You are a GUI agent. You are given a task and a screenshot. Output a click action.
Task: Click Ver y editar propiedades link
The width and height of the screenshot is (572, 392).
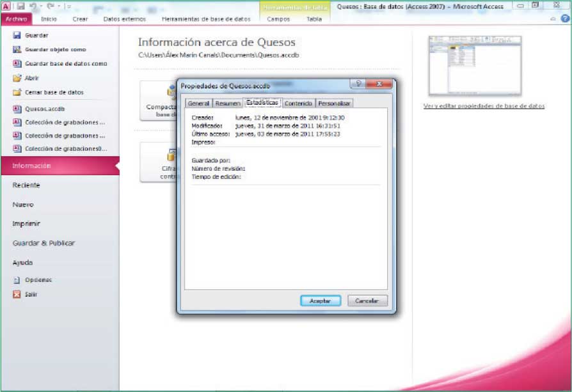click(484, 106)
